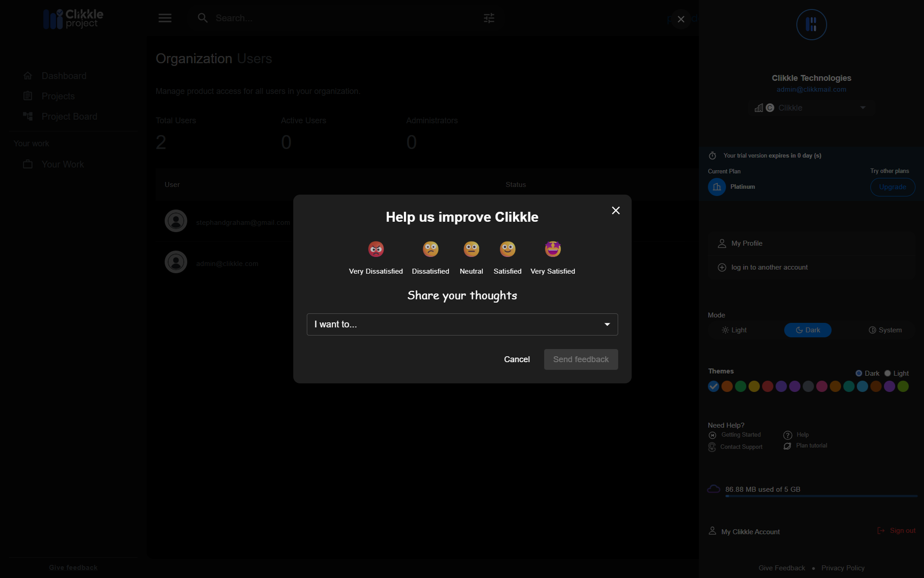Switch mode to Light
This screenshot has height=578, width=924.
[x=734, y=330]
